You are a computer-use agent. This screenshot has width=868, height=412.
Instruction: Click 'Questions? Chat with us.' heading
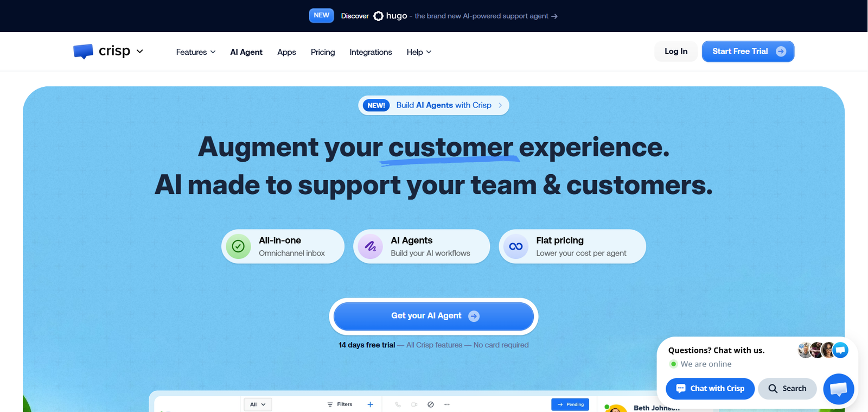coord(716,351)
